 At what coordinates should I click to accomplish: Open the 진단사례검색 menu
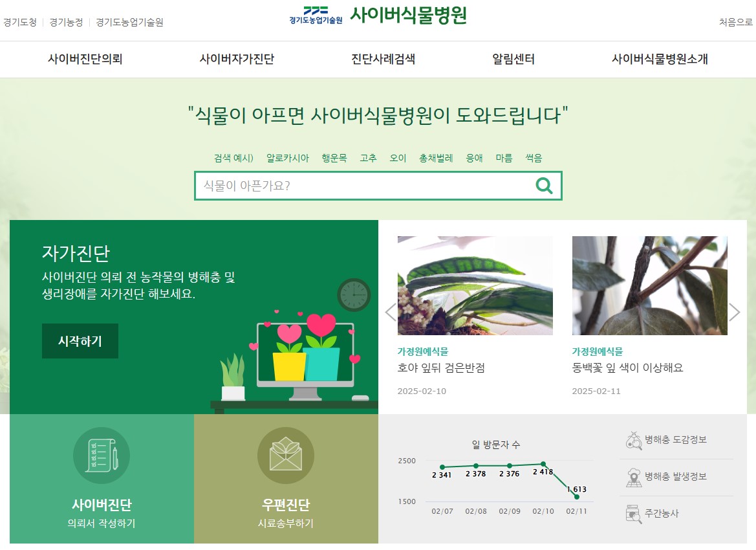pos(383,59)
